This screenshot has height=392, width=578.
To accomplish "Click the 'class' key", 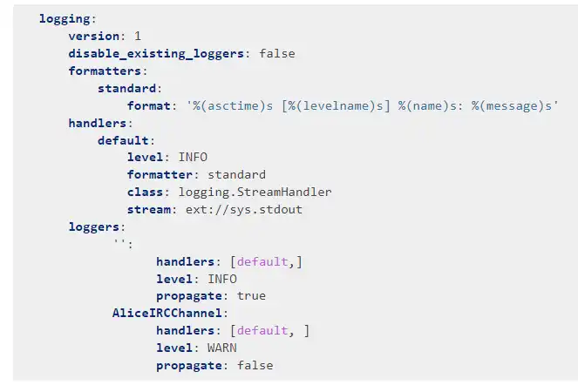I will coord(145,192).
